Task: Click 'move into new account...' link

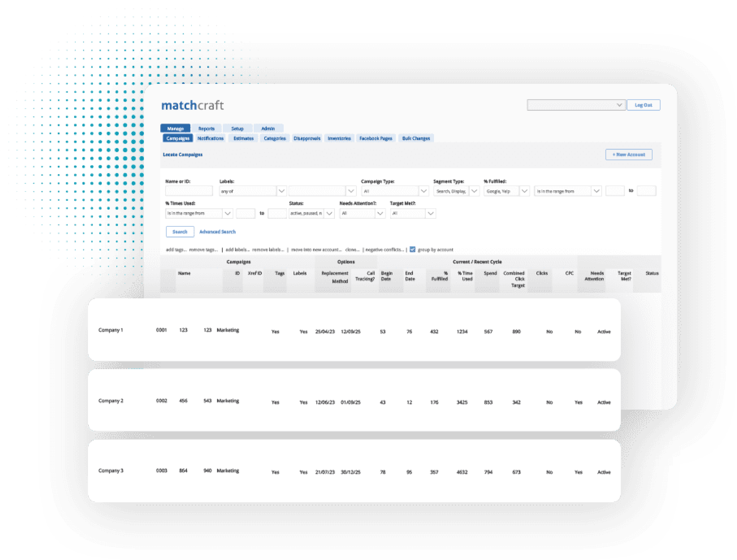Action: click(316, 250)
